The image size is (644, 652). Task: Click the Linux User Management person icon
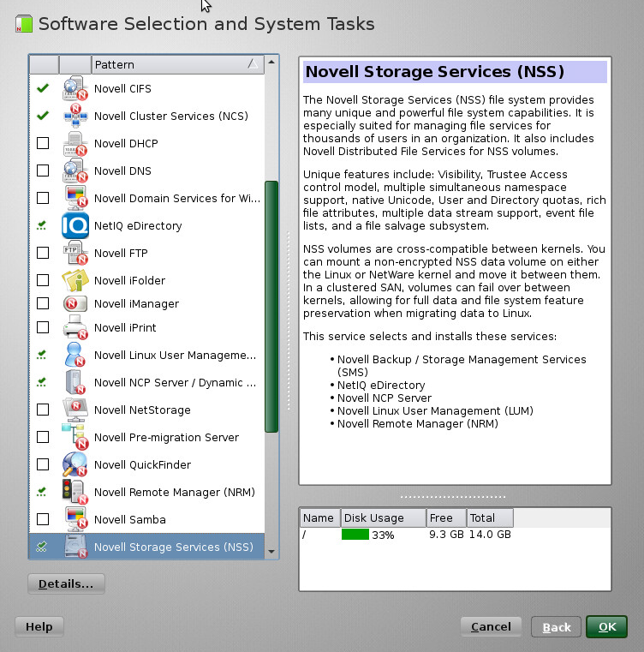(75, 355)
